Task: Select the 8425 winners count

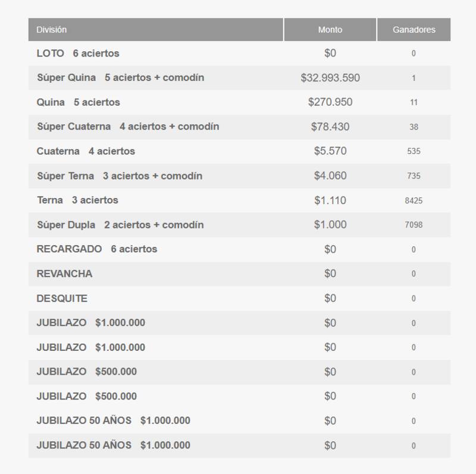Action: click(x=414, y=201)
